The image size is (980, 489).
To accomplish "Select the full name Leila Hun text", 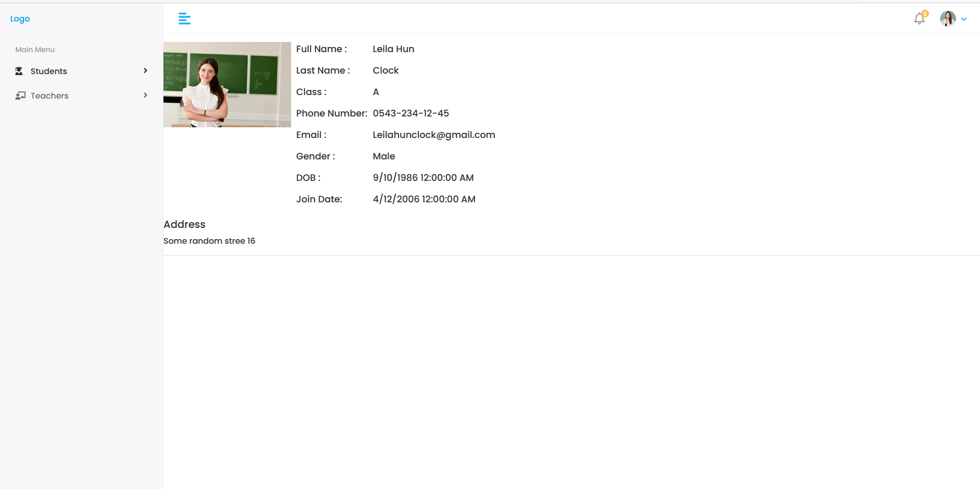I will coord(393,49).
